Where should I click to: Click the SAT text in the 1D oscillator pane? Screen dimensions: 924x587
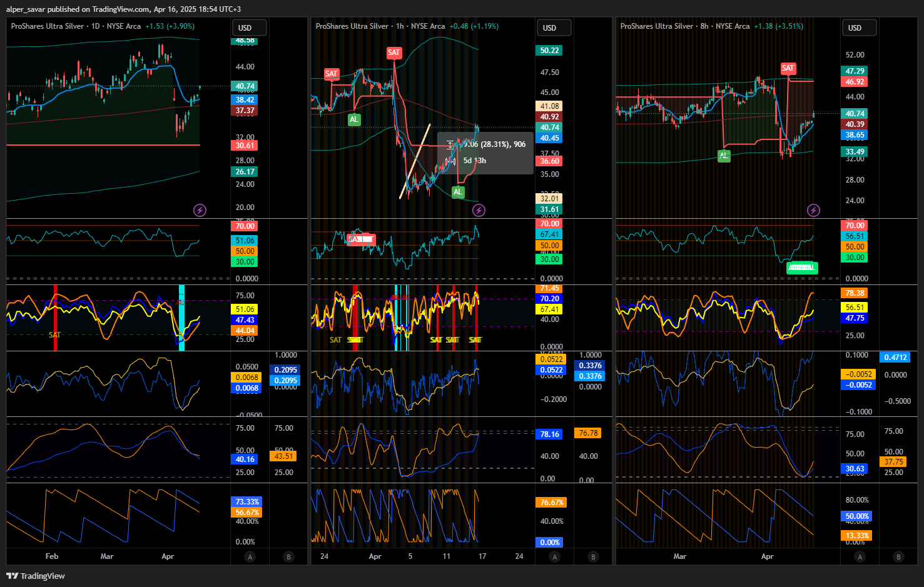(x=55, y=335)
